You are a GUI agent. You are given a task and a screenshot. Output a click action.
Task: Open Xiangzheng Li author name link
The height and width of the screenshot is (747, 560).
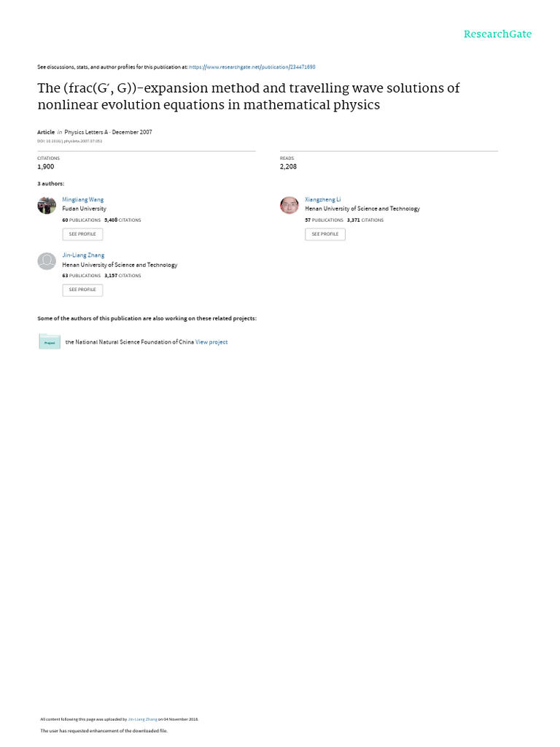pos(323,200)
